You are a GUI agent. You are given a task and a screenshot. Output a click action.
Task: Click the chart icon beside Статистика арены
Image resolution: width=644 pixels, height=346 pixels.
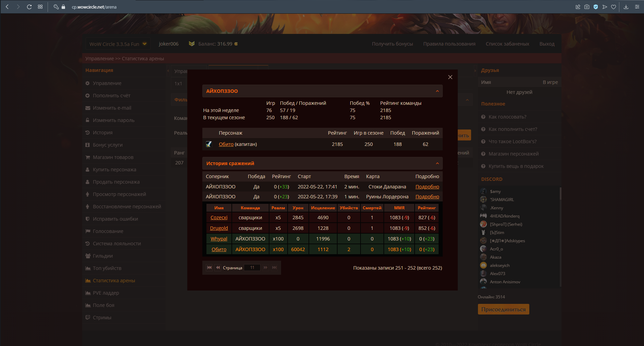point(88,281)
